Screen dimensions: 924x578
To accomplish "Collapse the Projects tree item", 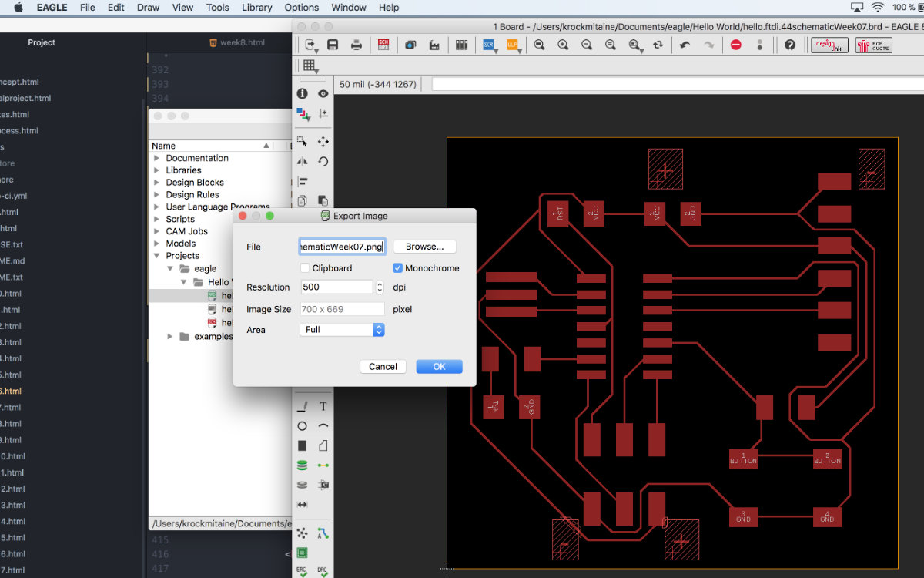I will tap(157, 256).
